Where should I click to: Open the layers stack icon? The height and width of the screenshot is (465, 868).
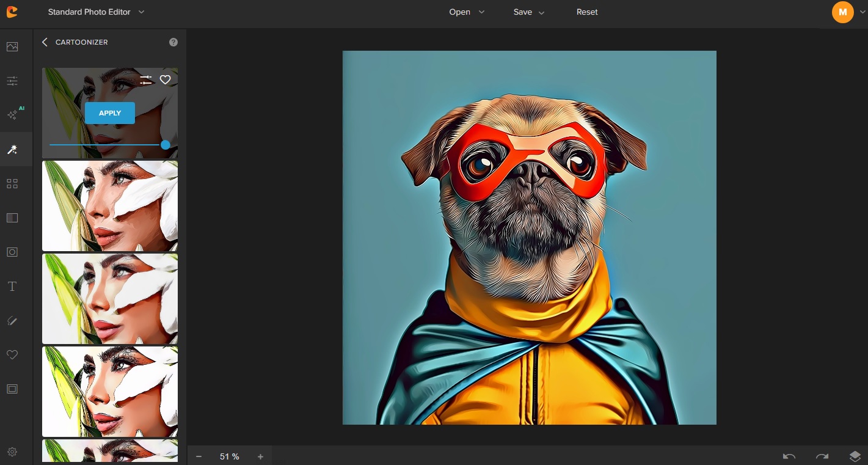tap(855, 456)
